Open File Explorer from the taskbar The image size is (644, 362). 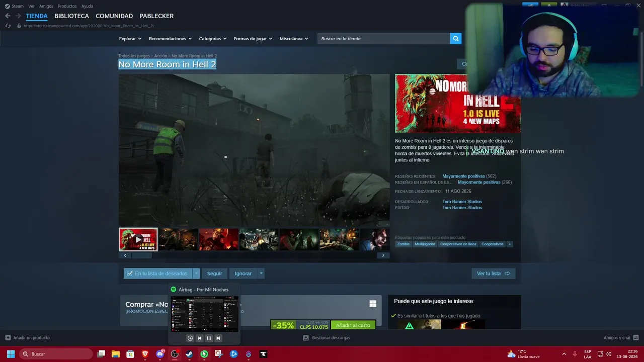[x=116, y=354]
